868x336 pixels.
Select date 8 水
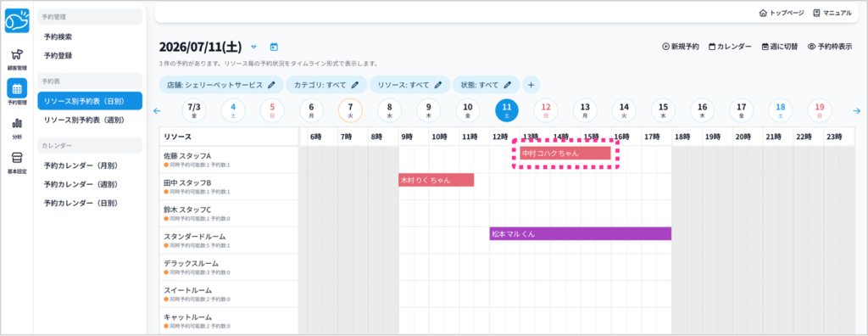click(x=390, y=110)
